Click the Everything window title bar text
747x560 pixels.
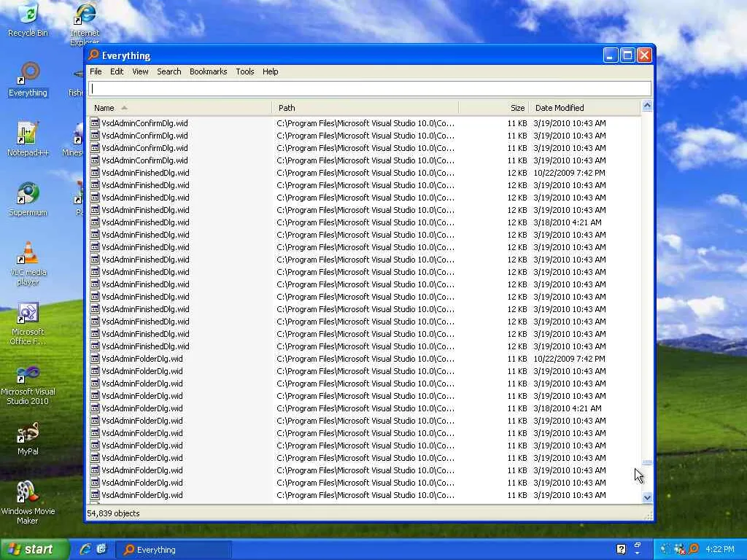(126, 55)
